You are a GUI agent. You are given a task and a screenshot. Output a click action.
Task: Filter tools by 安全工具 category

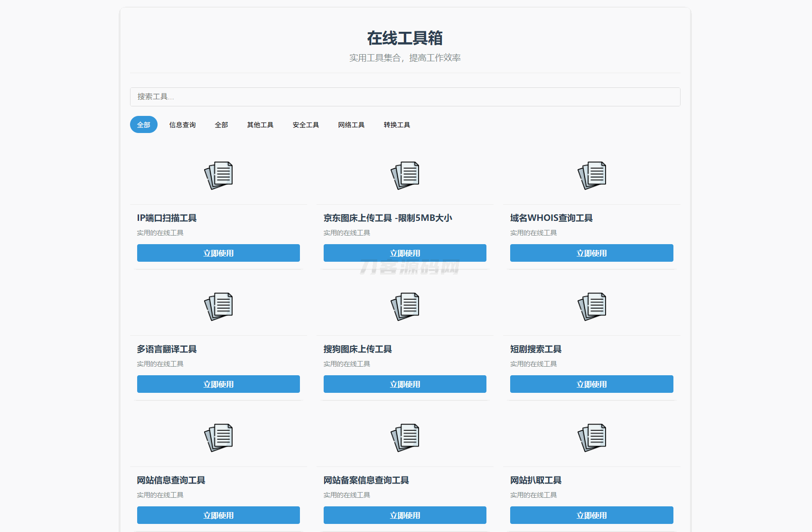tap(306, 125)
